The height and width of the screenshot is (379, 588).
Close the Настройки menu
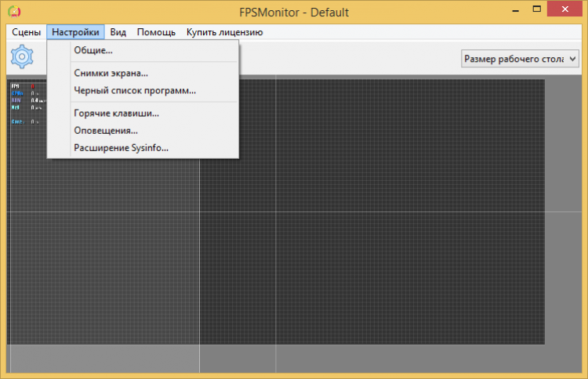(75, 32)
